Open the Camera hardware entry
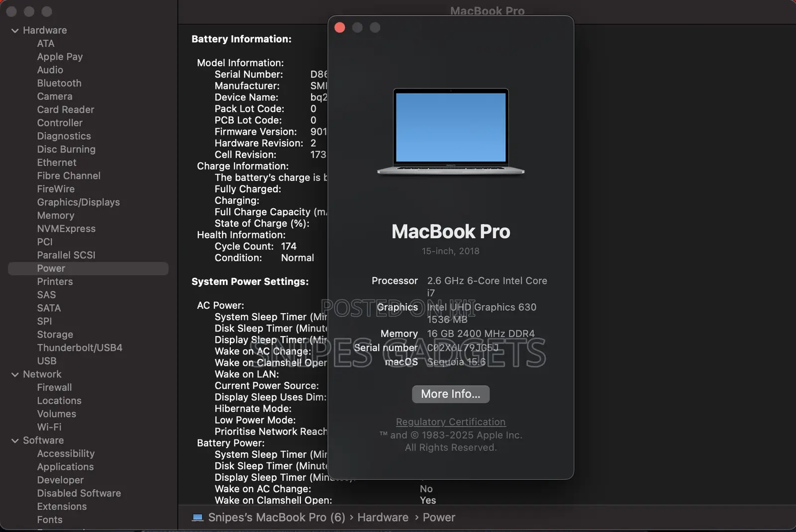This screenshot has height=532, width=796. 55,96
